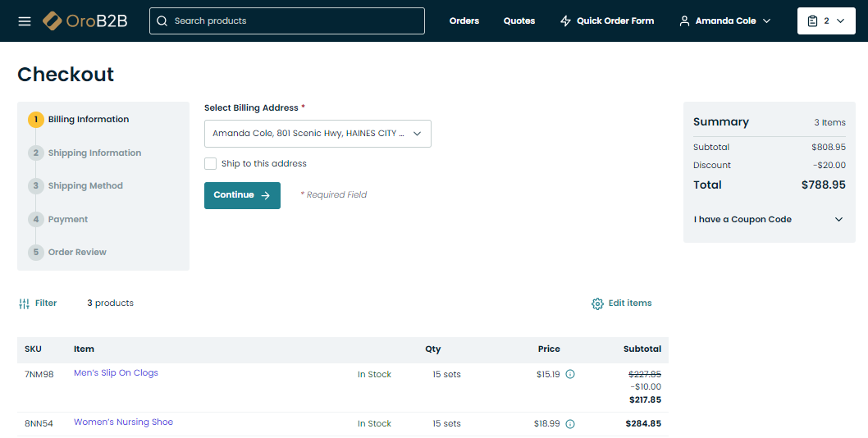Click the Filter sliders icon
This screenshot has height=438, width=868.
pos(24,303)
